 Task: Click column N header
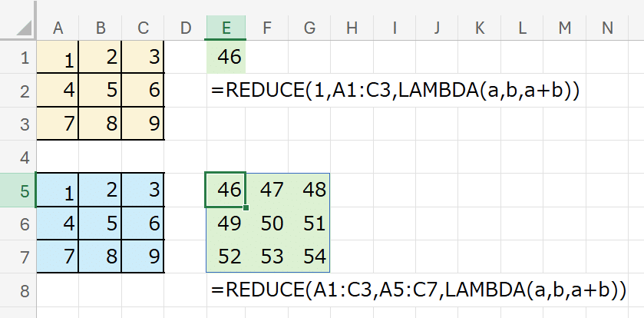point(607,28)
